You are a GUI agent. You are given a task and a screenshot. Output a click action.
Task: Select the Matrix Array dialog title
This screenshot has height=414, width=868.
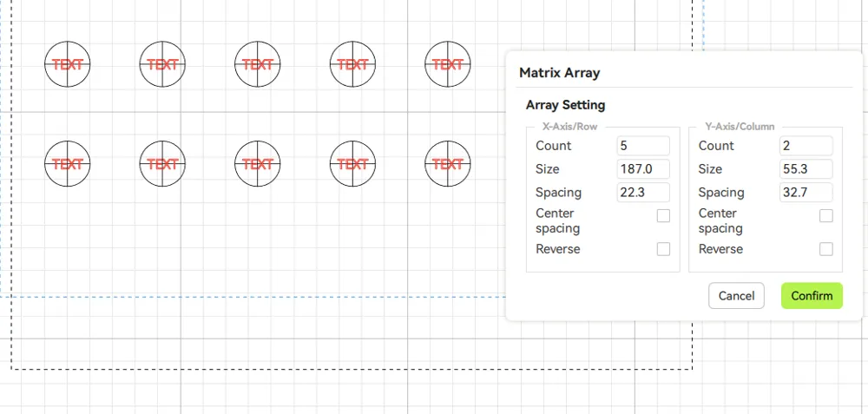point(559,73)
